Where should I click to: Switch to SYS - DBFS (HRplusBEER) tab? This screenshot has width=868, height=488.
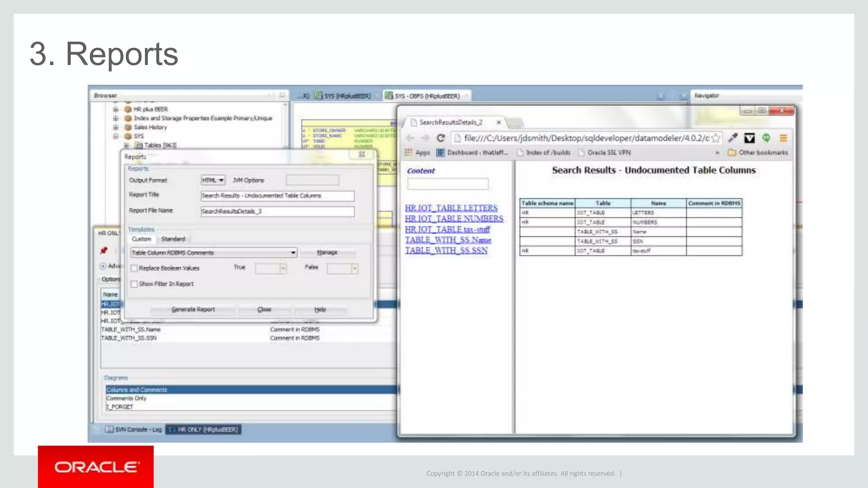[426, 96]
